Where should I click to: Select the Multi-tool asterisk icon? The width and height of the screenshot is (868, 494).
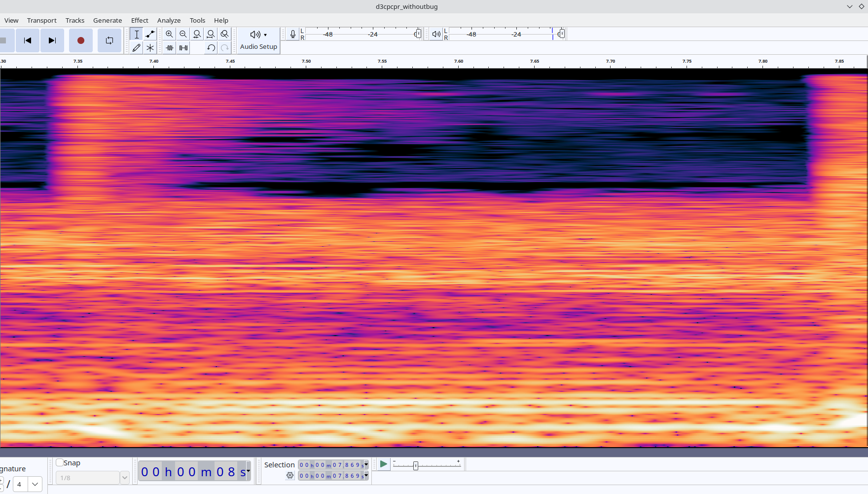click(x=150, y=48)
